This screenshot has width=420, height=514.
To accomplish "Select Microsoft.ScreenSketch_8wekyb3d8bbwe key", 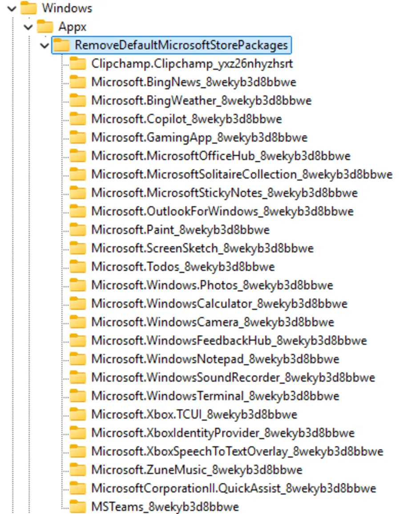I will tap(202, 248).
